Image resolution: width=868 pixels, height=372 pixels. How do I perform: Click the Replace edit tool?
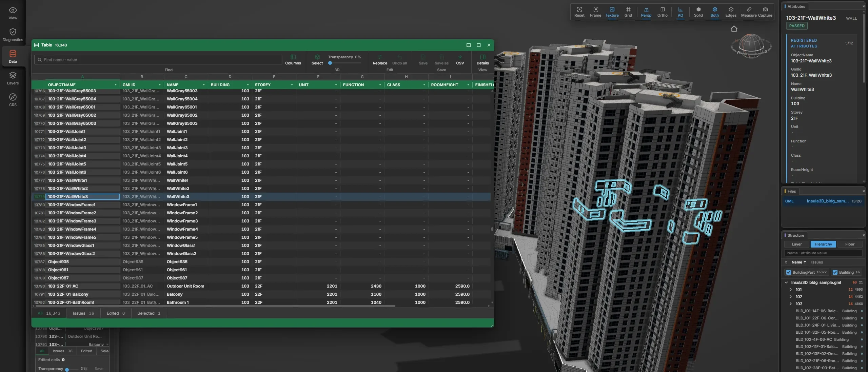380,59
